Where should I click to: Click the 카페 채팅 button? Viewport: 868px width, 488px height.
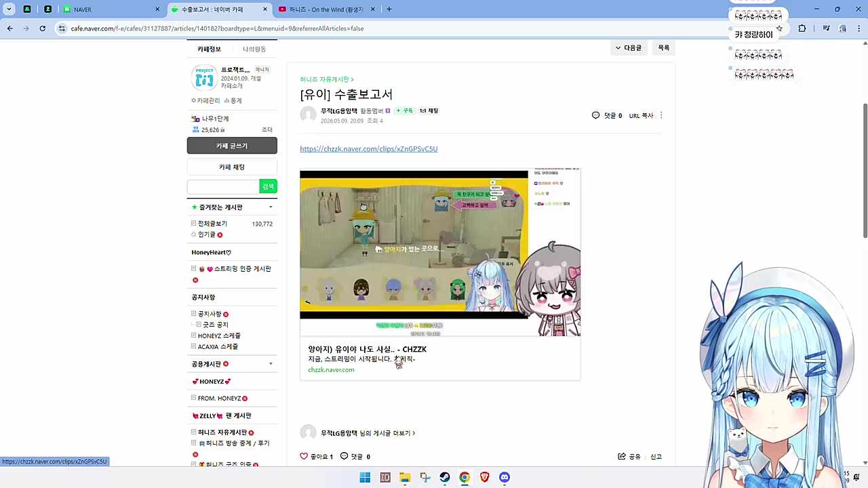(232, 167)
